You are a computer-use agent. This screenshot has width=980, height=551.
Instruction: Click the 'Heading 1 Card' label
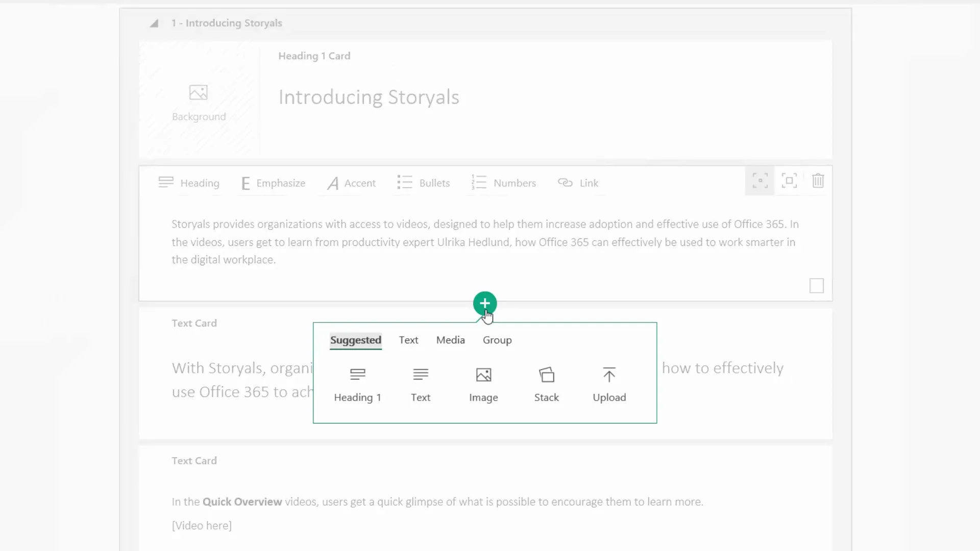314,56
